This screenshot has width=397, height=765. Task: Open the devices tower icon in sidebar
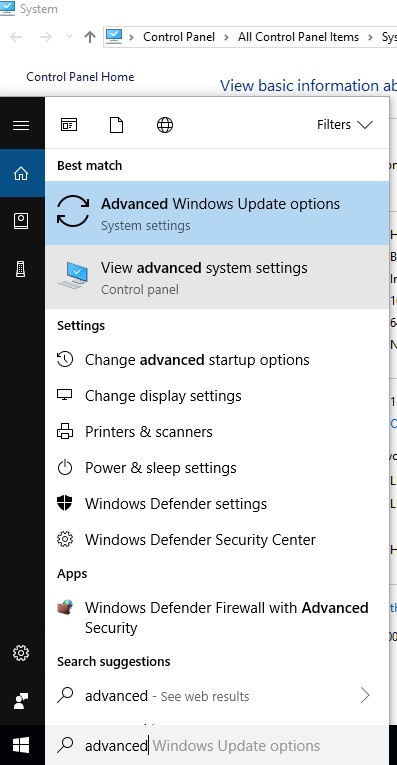pyautogui.click(x=21, y=269)
